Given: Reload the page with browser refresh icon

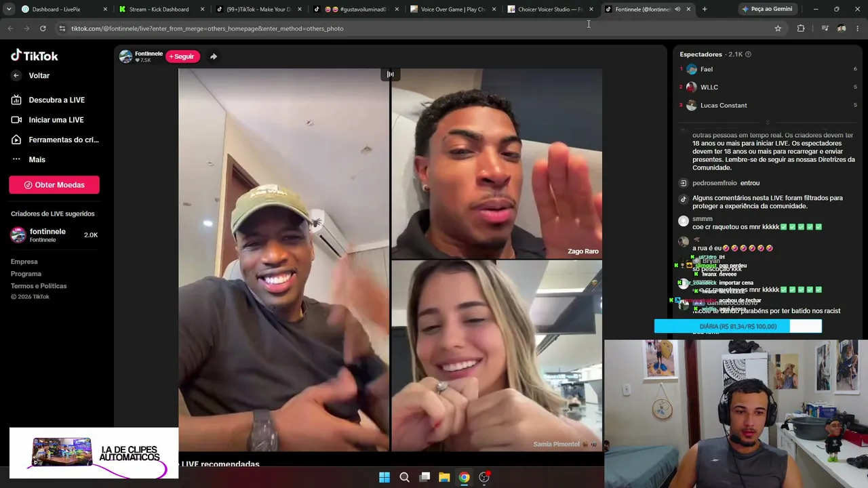Looking at the screenshot, I should [43, 28].
